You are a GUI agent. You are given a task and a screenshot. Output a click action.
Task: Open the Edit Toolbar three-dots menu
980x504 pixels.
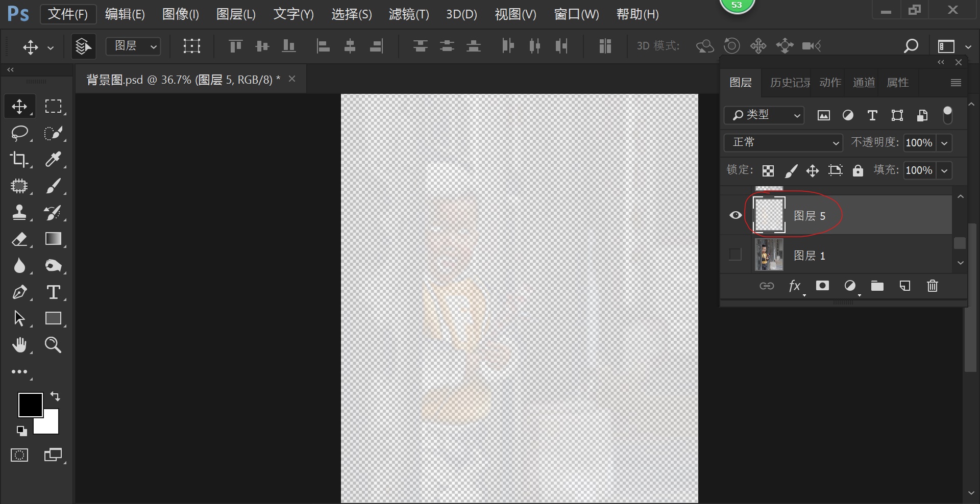click(19, 372)
